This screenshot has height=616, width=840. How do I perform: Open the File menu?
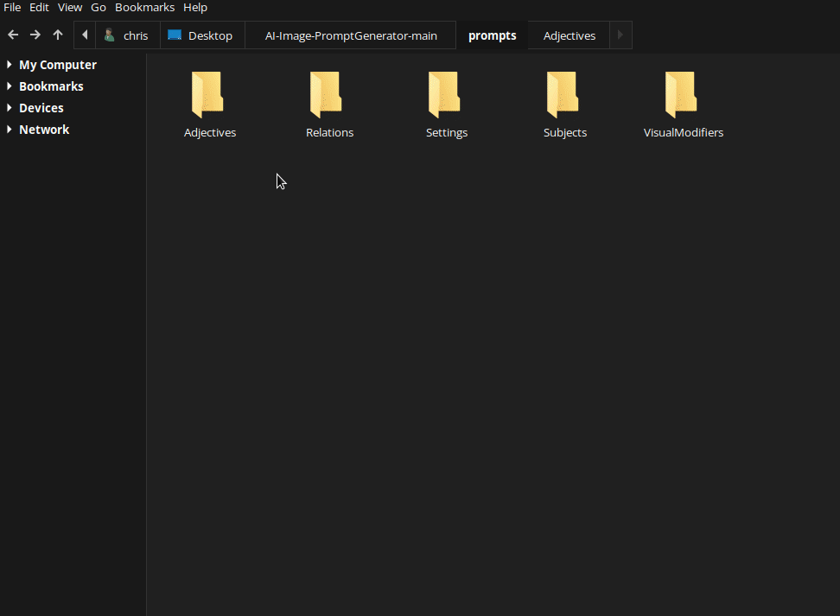pyautogui.click(x=12, y=8)
